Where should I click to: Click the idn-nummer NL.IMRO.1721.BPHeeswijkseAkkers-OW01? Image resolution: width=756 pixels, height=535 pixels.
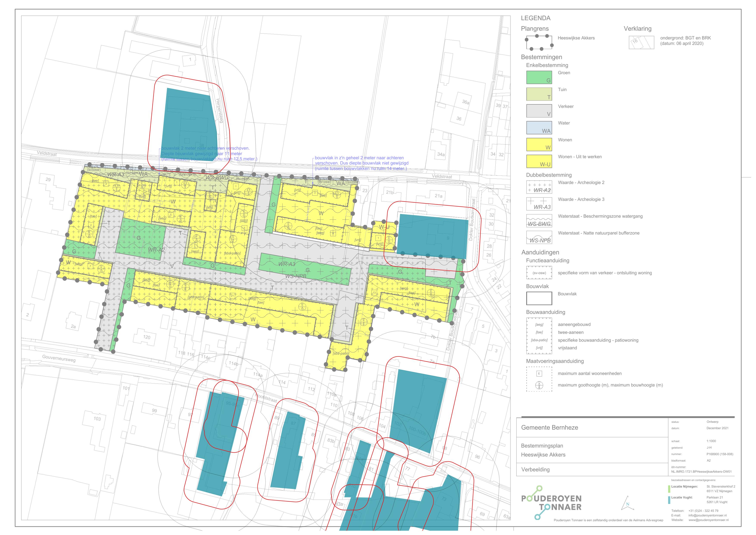(x=701, y=472)
